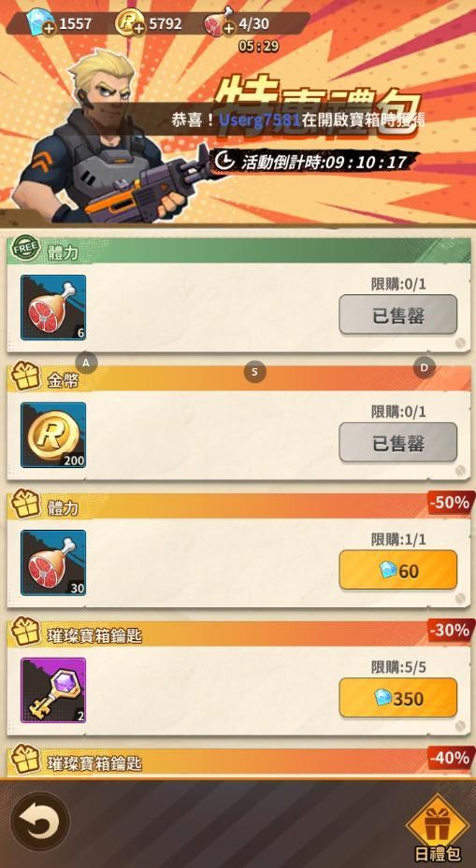
Task: Tap the sold-out button for free stamina
Action: point(397,315)
